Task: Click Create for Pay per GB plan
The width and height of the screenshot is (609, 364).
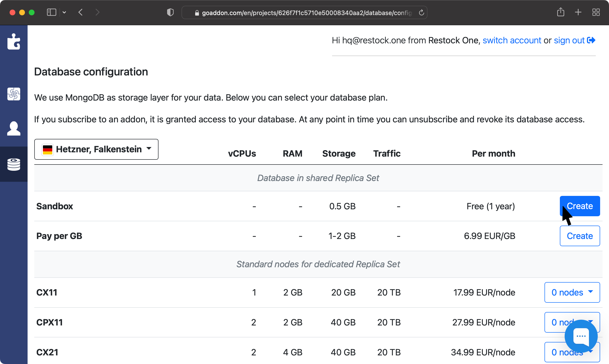Action: click(580, 236)
